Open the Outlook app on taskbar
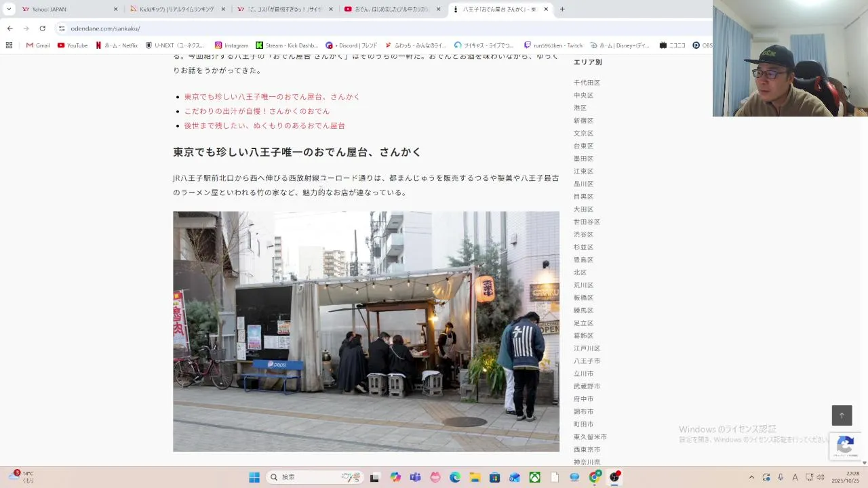 pyautogui.click(x=515, y=477)
